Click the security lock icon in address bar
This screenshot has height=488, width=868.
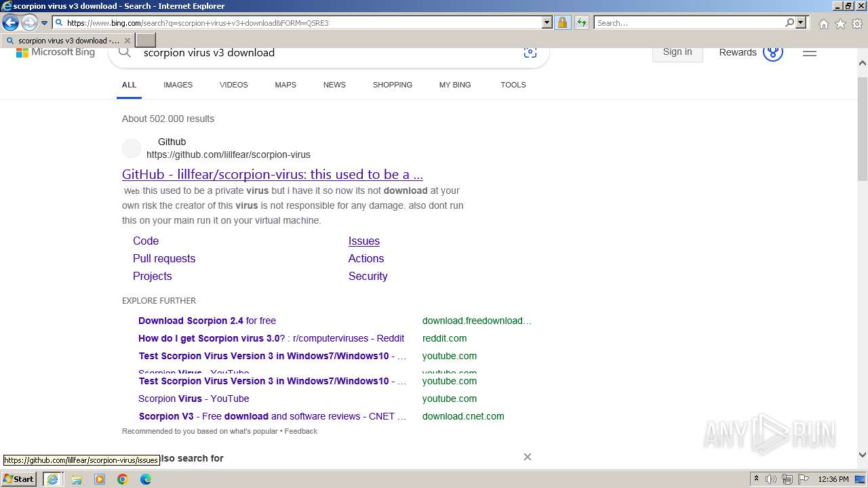(562, 22)
